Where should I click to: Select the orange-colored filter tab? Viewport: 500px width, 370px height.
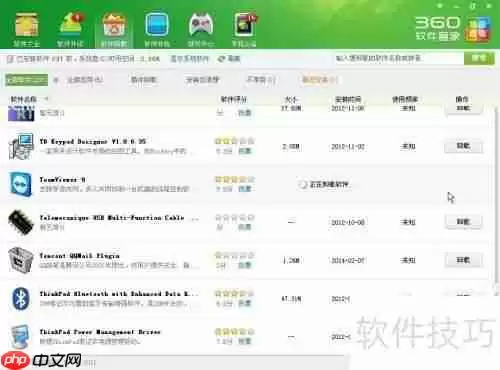(x=319, y=80)
